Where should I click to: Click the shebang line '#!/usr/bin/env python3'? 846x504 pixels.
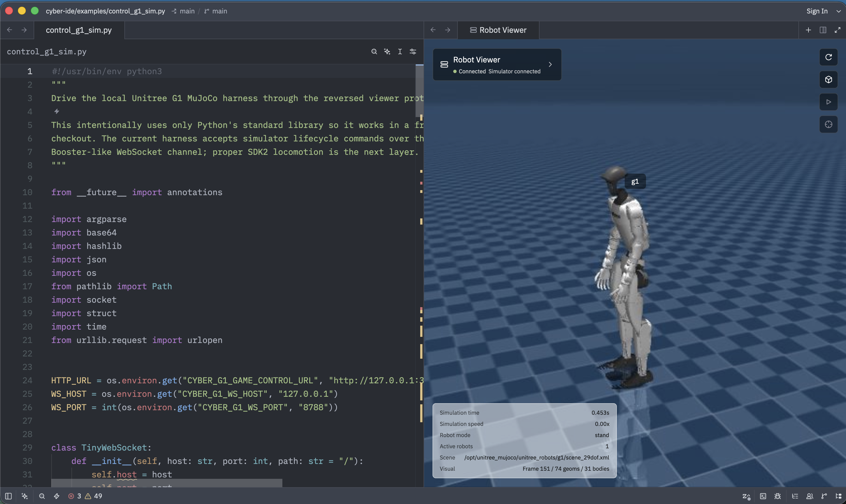pos(107,71)
